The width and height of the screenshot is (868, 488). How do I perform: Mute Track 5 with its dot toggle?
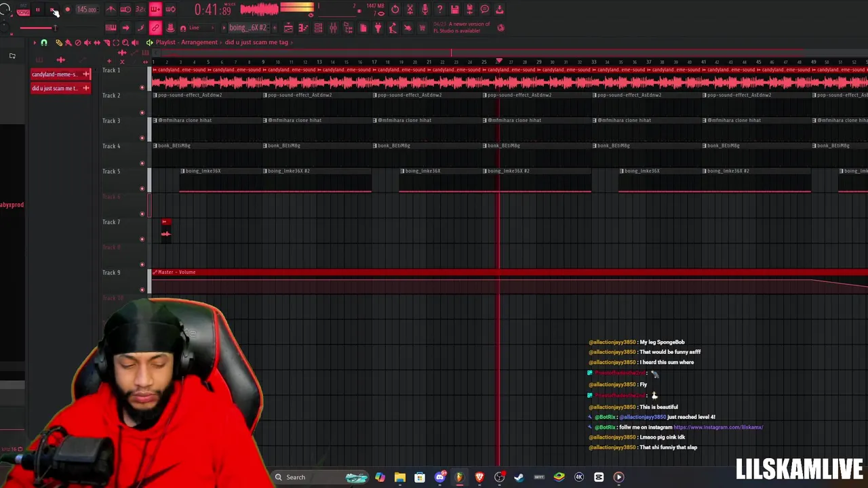142,188
